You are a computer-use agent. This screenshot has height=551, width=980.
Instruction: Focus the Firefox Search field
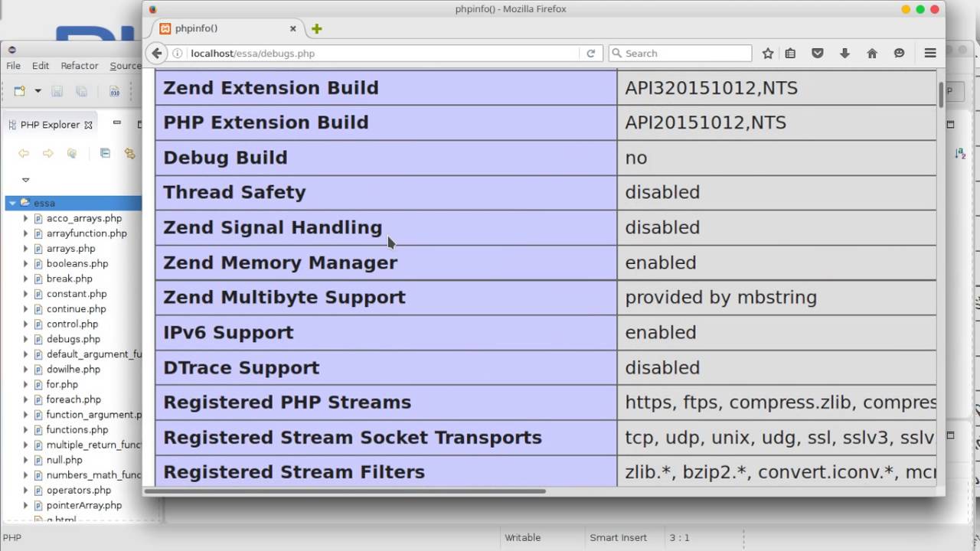point(680,54)
